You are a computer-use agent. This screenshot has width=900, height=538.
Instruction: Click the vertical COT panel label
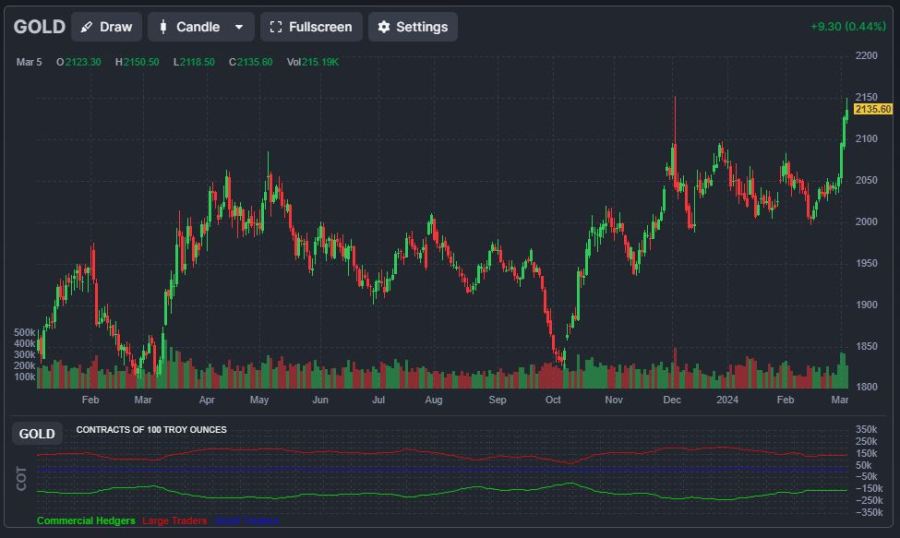tap(22, 478)
